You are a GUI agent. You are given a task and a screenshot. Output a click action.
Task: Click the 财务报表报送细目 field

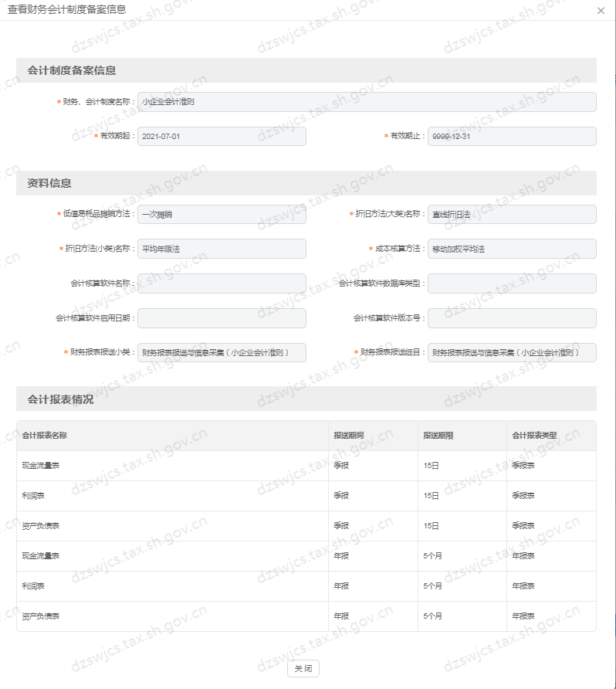512,353
